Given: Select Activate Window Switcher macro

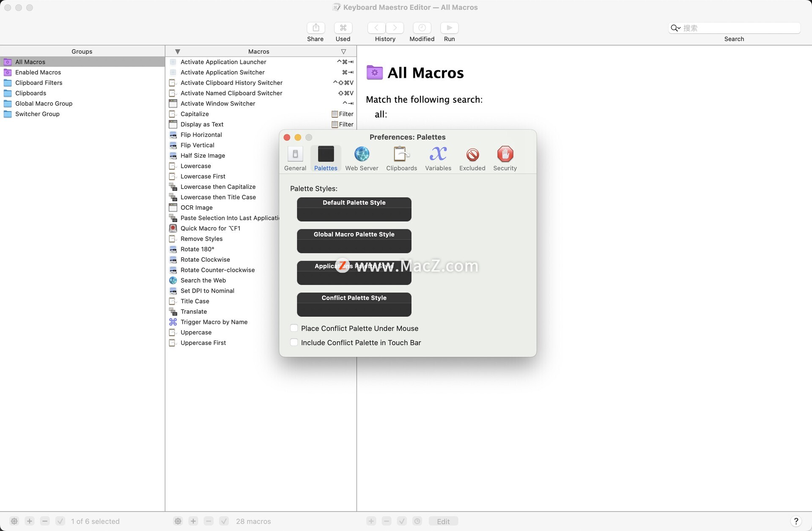Looking at the screenshot, I should click(x=261, y=104).
